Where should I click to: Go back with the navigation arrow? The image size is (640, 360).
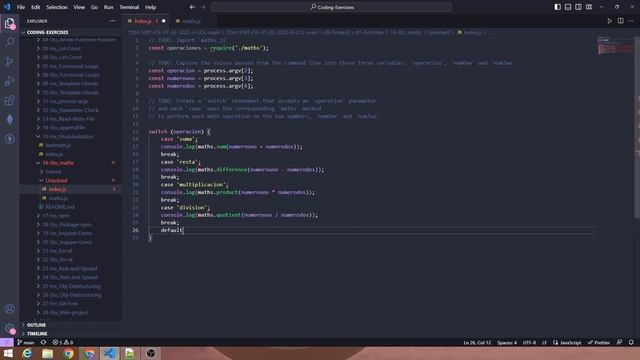192,7
